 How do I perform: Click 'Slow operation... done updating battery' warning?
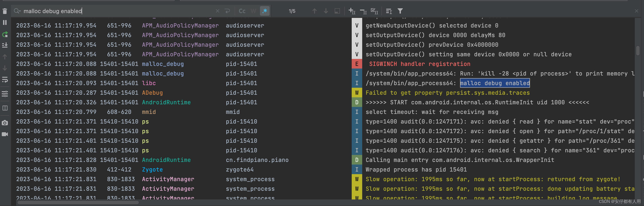pos(500,189)
